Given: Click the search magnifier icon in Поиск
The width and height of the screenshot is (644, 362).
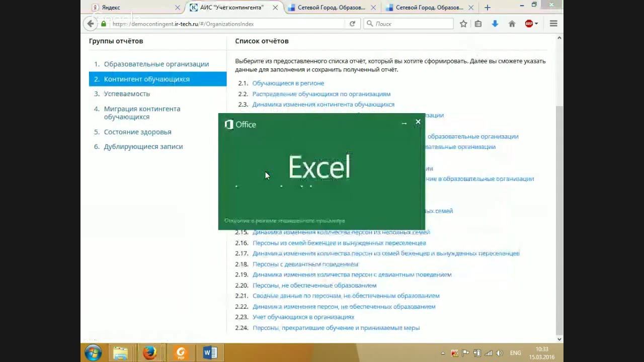Looking at the screenshot, I should coord(370,24).
